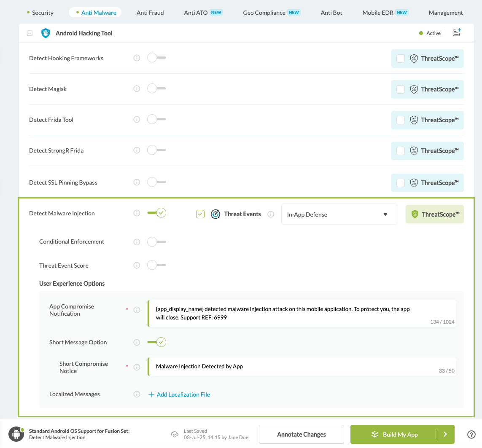482x448 pixels.
Task: Click the Annotate Changes button
Action: click(x=301, y=434)
